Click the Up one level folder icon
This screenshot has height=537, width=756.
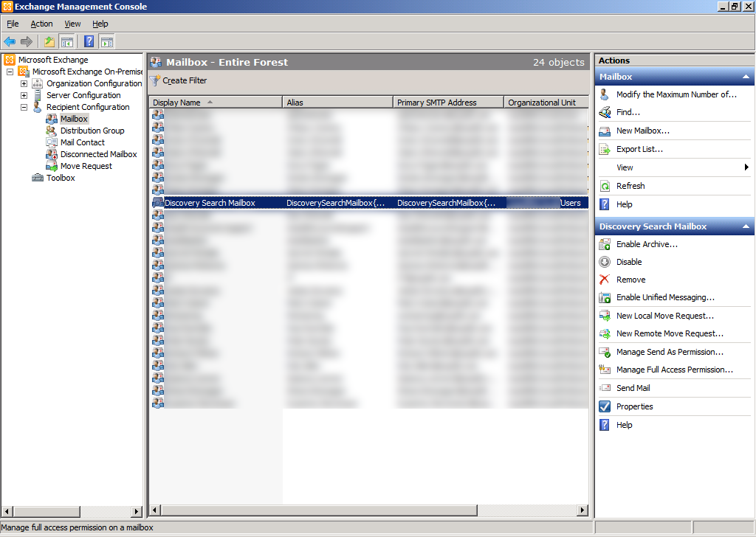click(x=49, y=42)
